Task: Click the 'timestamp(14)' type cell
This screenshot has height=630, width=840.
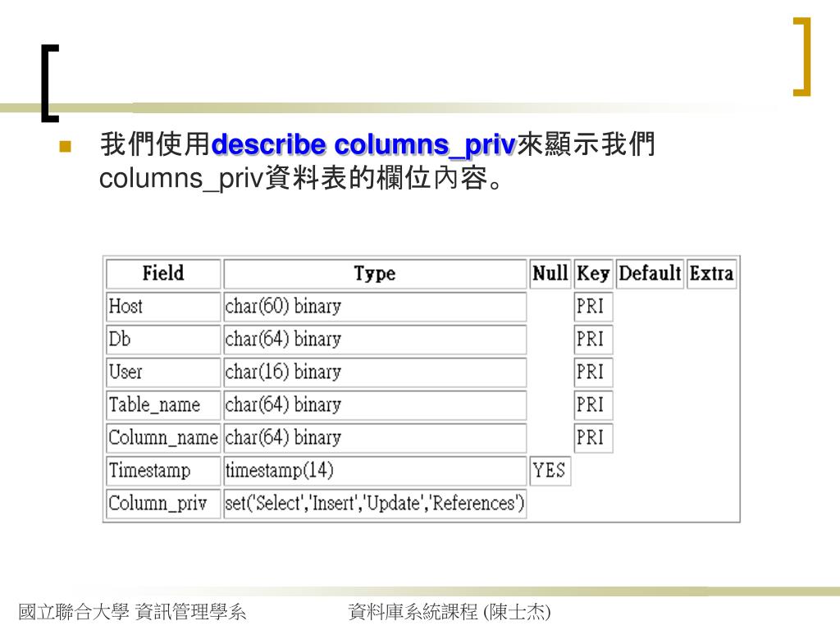Action: pyautogui.click(x=375, y=470)
